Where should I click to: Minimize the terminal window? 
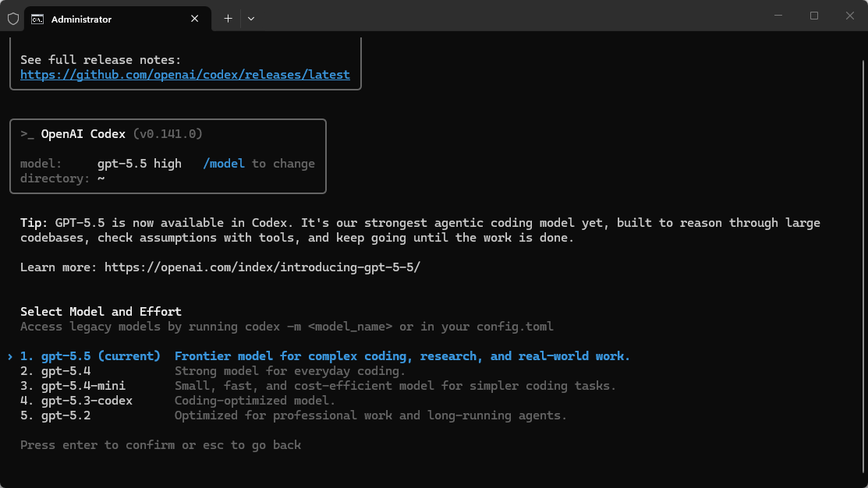pos(778,16)
